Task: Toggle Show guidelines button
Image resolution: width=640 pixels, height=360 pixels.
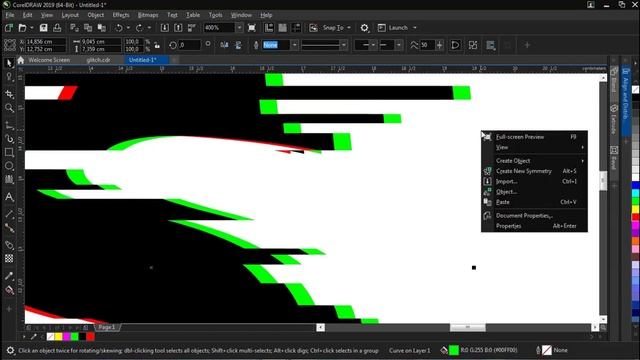Action: tap(296, 28)
